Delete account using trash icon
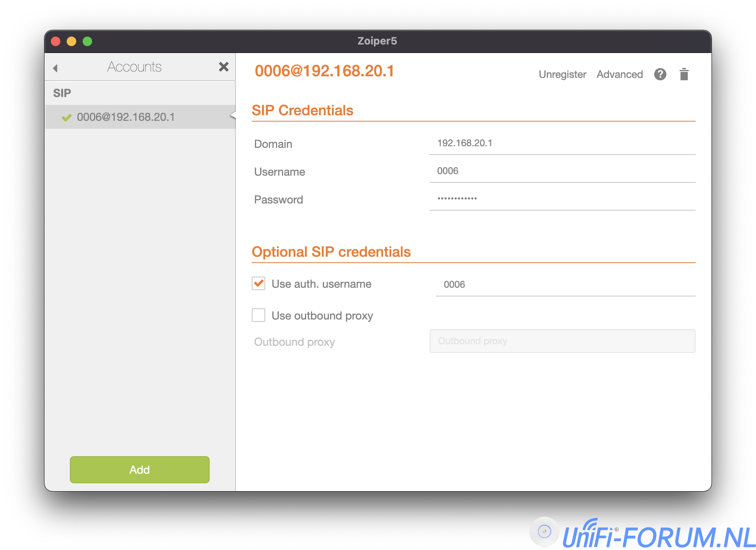Viewport: 756px width, 550px height. tap(684, 74)
